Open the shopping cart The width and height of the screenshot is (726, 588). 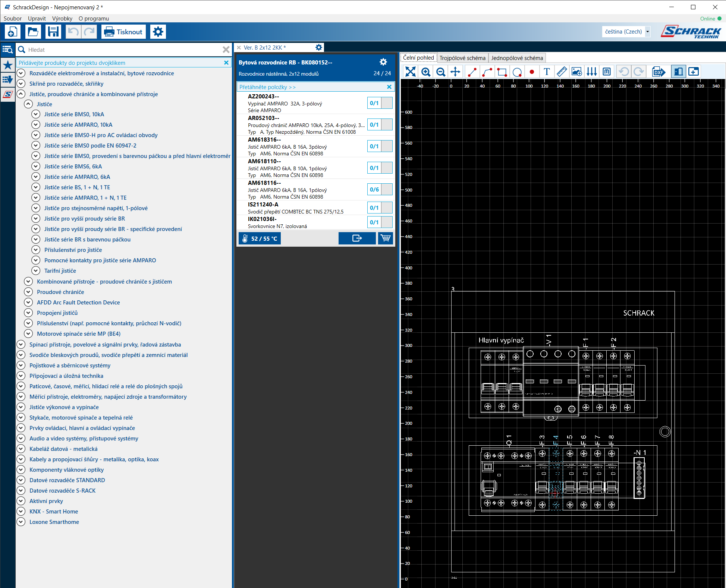point(386,238)
